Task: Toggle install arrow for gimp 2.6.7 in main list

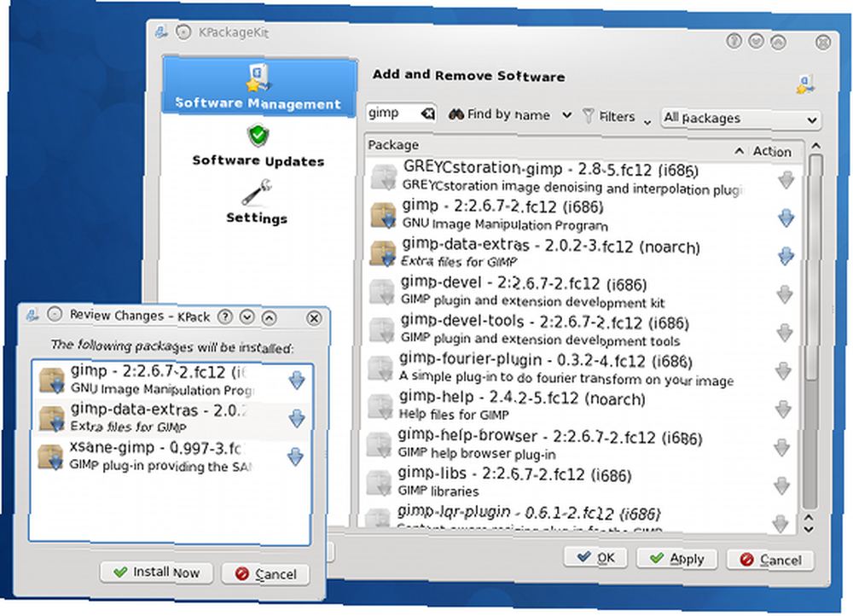Action: point(786,218)
